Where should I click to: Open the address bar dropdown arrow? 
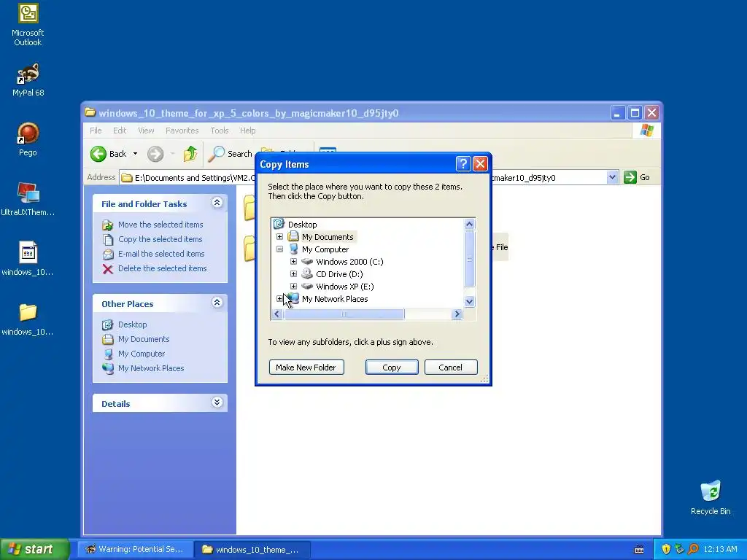point(612,178)
